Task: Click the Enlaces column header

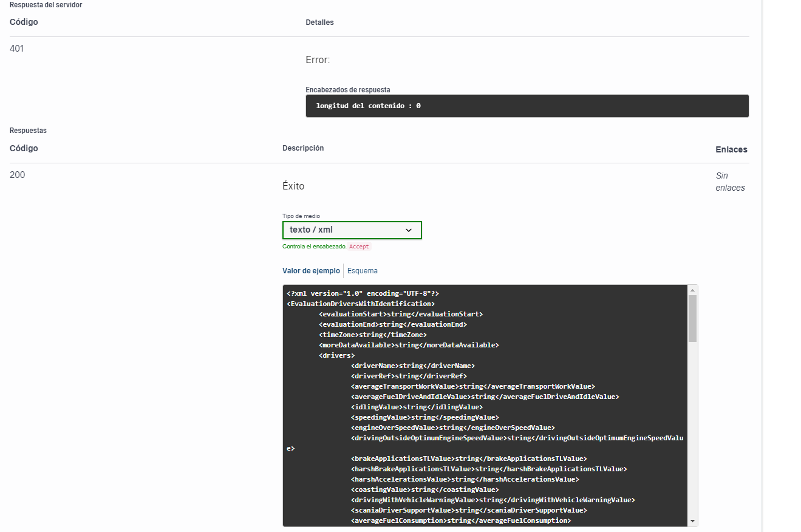Action: point(731,149)
